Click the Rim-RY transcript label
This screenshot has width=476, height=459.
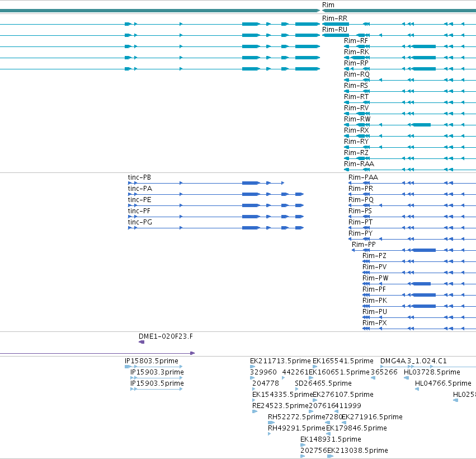(356, 142)
